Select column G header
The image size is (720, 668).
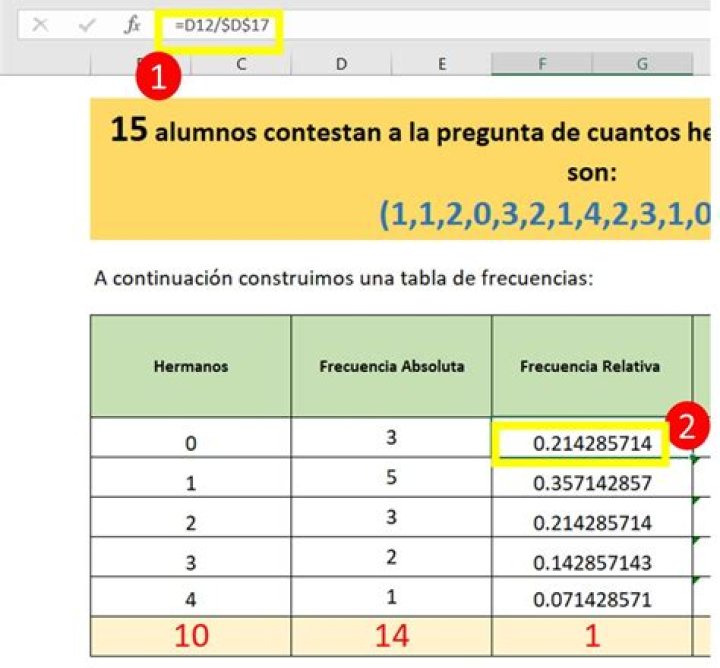[x=642, y=64]
